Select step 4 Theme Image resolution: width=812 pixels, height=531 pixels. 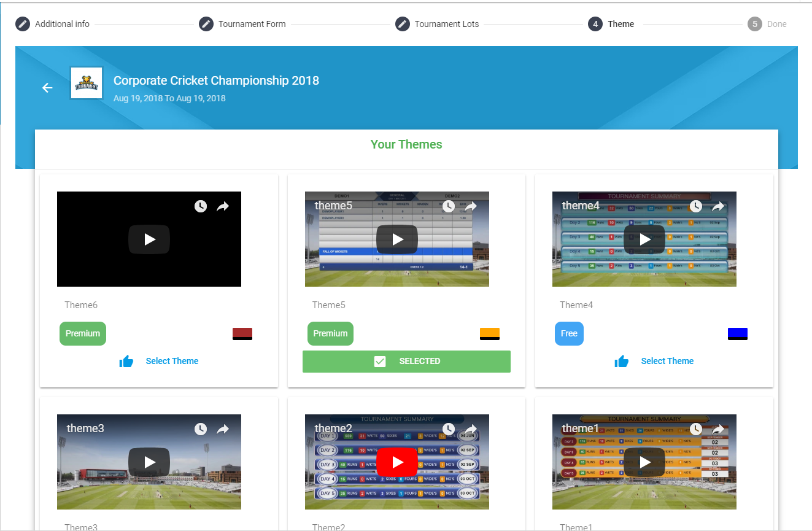click(x=611, y=24)
